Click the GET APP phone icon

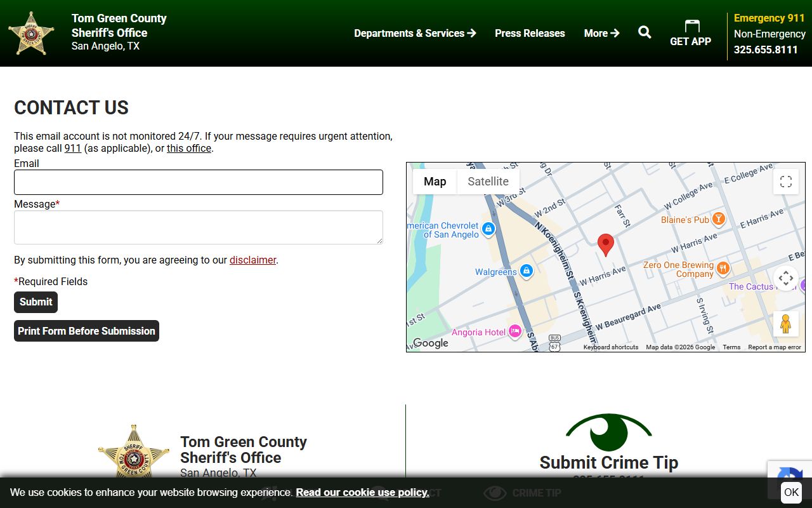coord(691,26)
